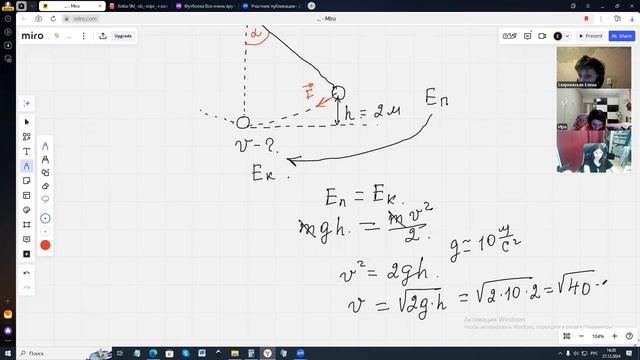Viewport: 640px width, 360px height.
Task: Open the red pen color swatch
Action: [45, 245]
